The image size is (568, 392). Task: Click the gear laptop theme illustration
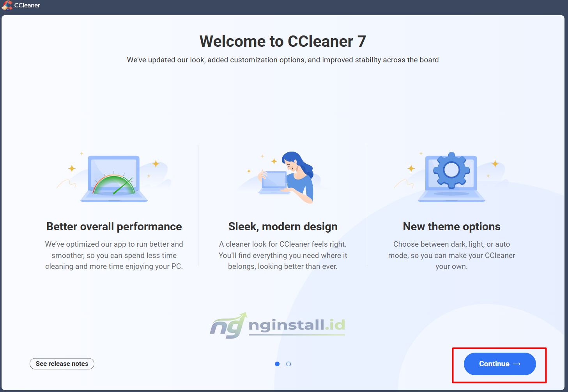tap(451, 177)
